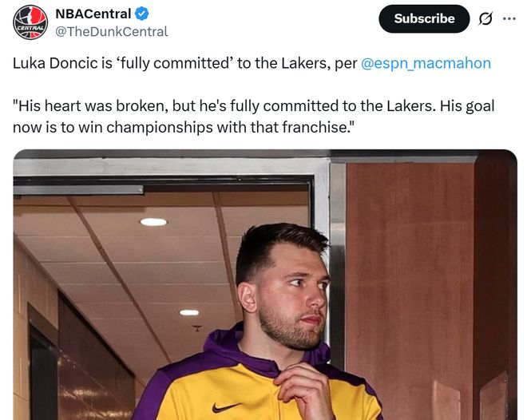527x420 pixels.
Task: Follow the @espn_macmahon mention link
Action: pyautogui.click(x=426, y=63)
